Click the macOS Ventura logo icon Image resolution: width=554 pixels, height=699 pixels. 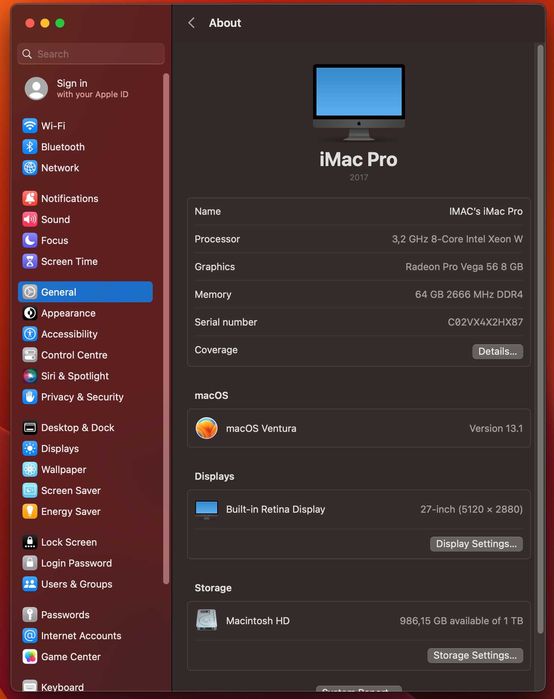(x=207, y=428)
